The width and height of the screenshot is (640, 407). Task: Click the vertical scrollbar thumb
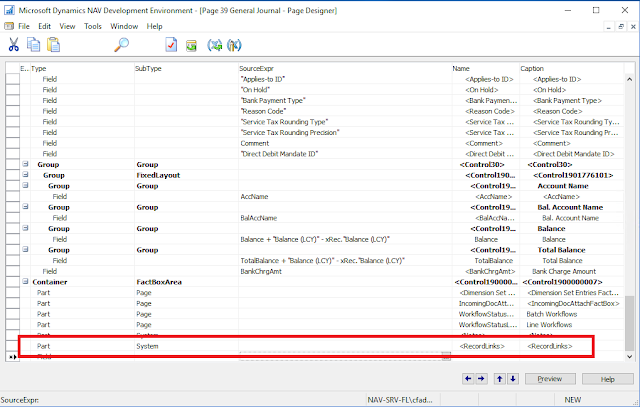pos(629,323)
